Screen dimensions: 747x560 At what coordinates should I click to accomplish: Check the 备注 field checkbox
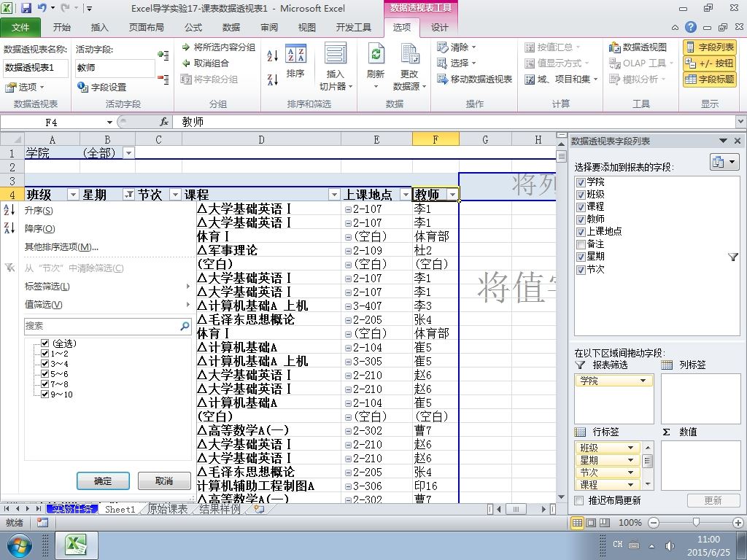[x=581, y=244]
